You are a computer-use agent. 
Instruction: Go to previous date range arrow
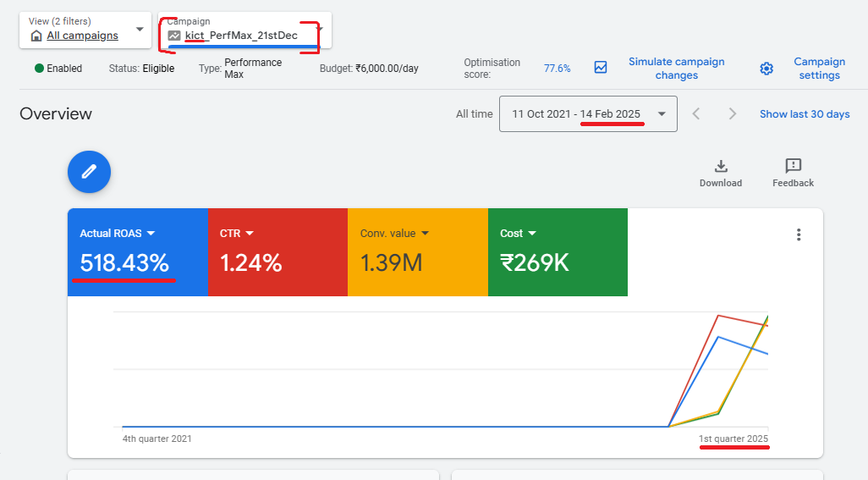696,114
